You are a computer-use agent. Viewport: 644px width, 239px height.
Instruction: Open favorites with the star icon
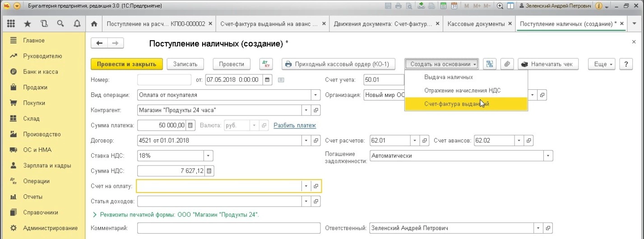tap(28, 23)
